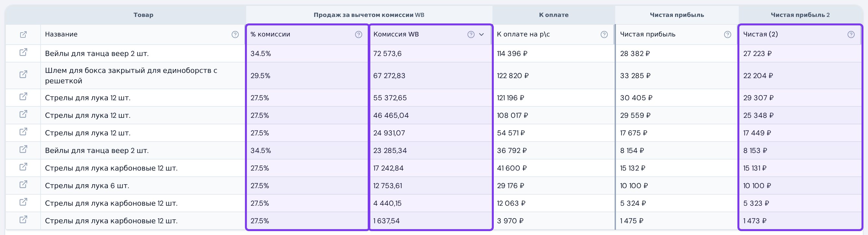This screenshot has height=235, width=868.
Task: Click payout value 12 063 ₽
Action: tap(511, 203)
